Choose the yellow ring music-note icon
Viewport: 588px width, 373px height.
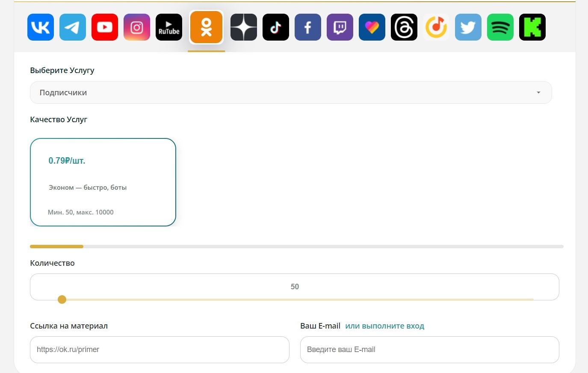[x=436, y=27]
